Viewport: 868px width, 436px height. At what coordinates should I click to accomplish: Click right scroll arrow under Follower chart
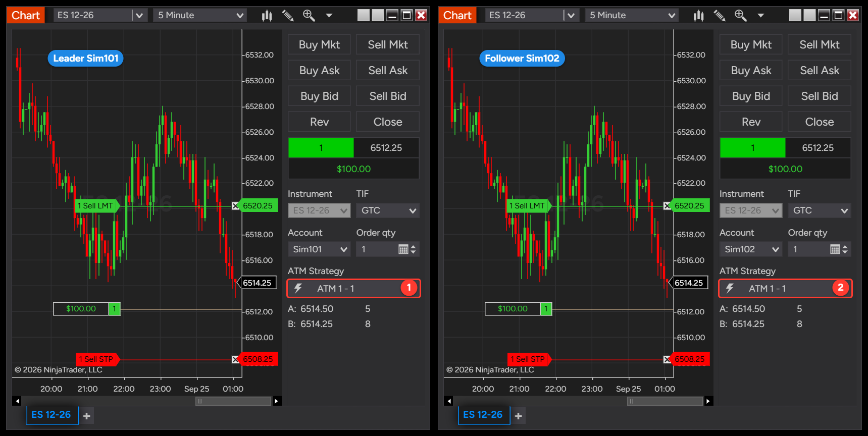pos(708,401)
